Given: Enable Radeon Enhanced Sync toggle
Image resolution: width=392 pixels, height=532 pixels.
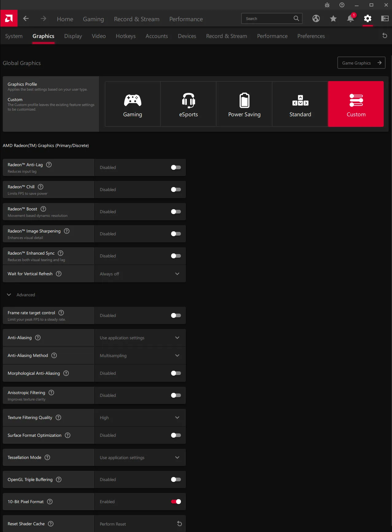Looking at the screenshot, I should pyautogui.click(x=176, y=256).
